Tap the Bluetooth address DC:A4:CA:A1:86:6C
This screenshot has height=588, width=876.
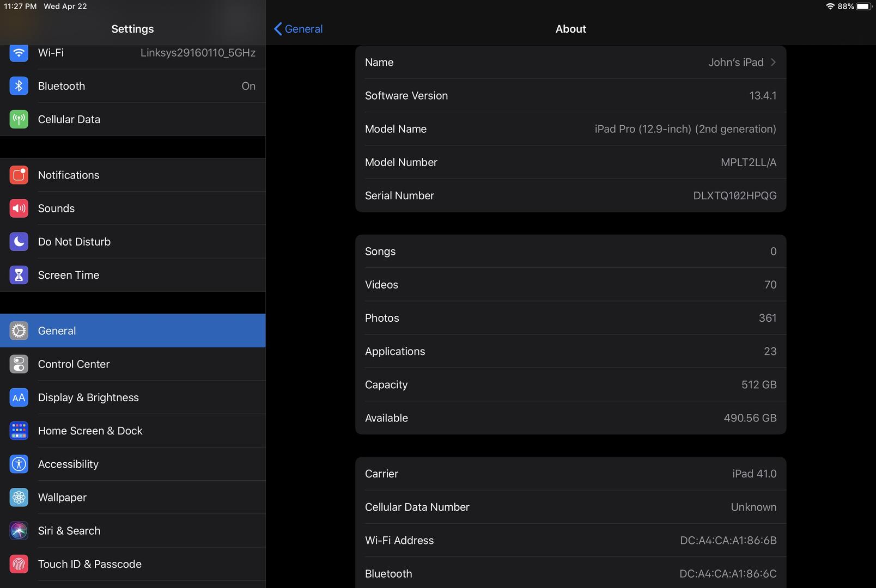pyautogui.click(x=728, y=574)
